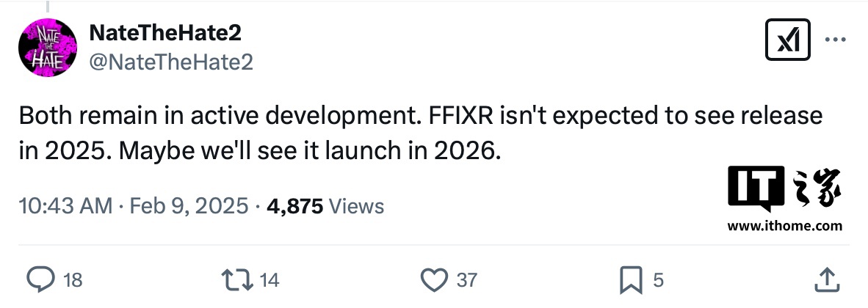The image size is (868, 308).
Task: Open the NateTheHate2 display name link
Action: [165, 33]
